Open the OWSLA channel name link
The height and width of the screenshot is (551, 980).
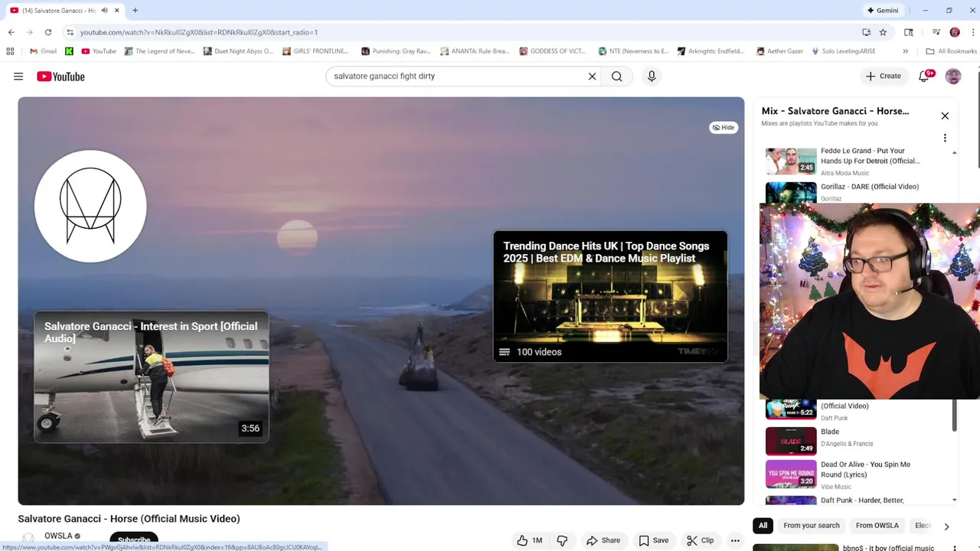pyautogui.click(x=58, y=536)
